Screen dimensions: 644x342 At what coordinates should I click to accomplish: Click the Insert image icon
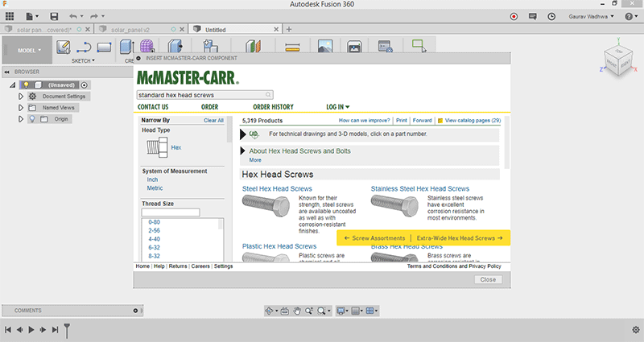click(325, 46)
